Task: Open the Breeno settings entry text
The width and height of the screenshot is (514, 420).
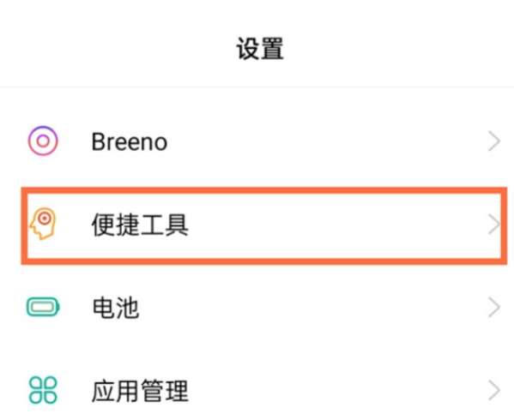Action: 130,141
